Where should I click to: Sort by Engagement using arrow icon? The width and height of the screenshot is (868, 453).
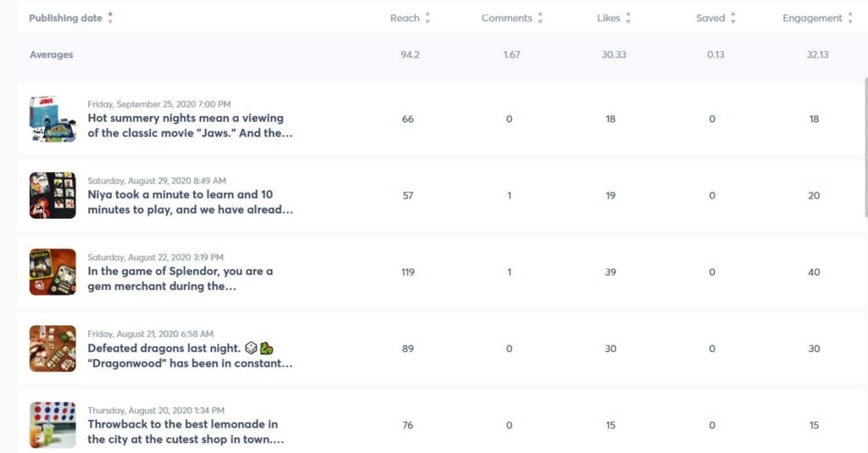pos(850,18)
